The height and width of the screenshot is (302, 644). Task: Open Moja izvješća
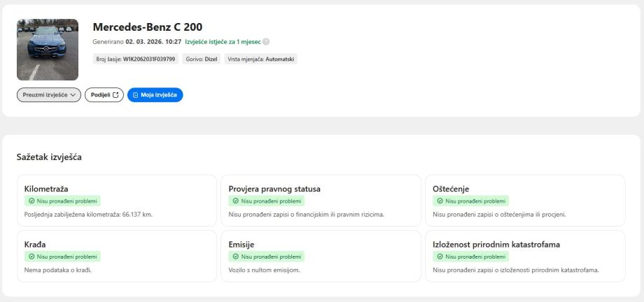155,95
